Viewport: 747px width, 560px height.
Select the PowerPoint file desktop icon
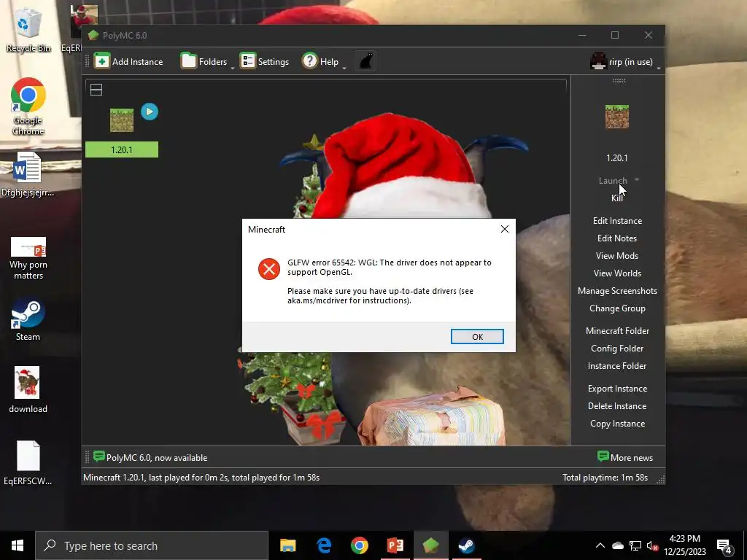click(x=28, y=257)
